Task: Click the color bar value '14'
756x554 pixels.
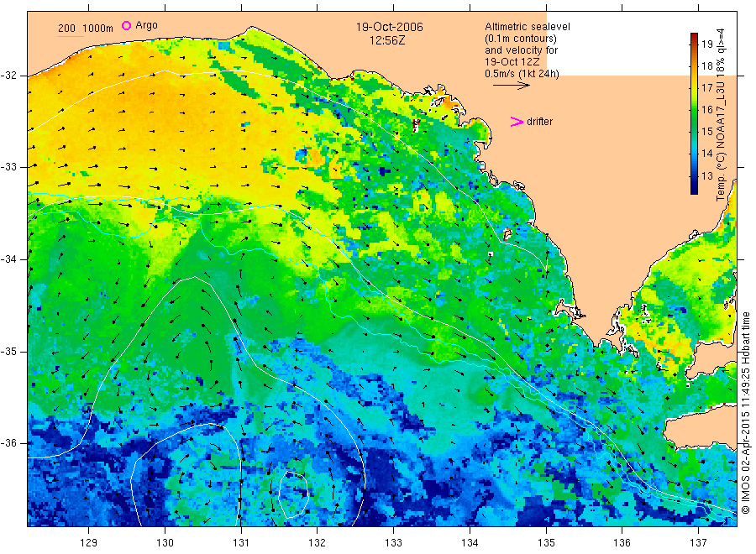Action: [x=706, y=154]
